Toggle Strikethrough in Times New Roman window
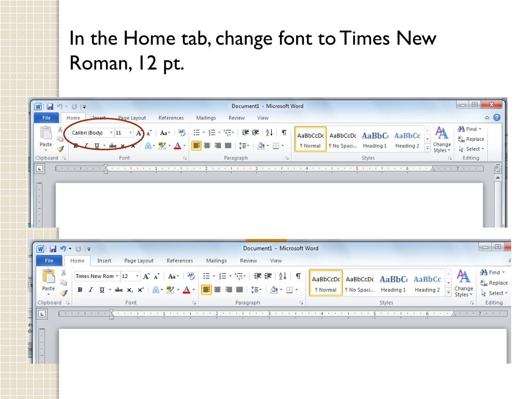 coord(118,290)
